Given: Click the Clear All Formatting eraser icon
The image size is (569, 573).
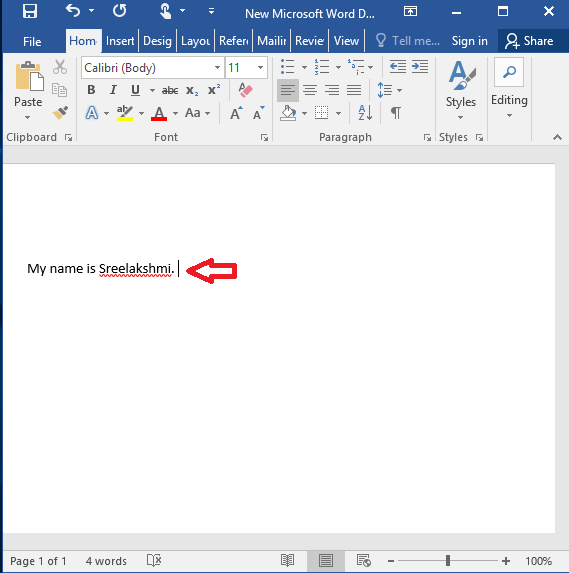Looking at the screenshot, I should click(245, 90).
